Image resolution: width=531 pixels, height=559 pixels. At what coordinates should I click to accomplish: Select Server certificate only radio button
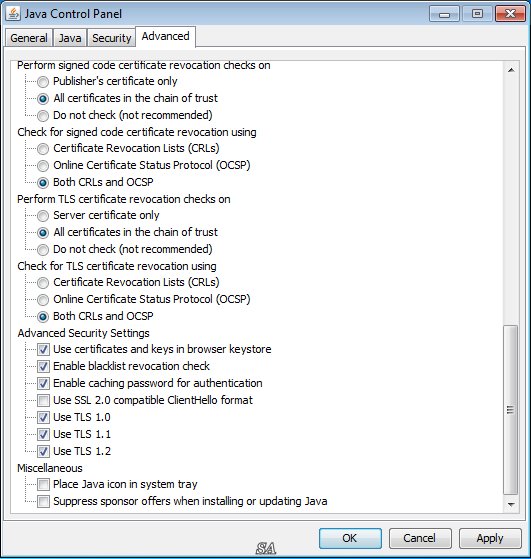(43, 216)
